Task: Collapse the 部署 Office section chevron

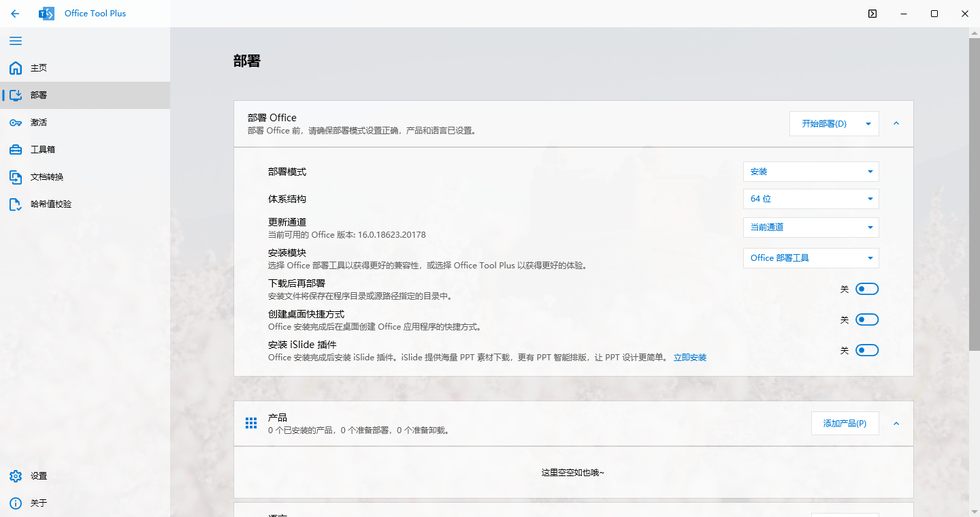Action: pyautogui.click(x=896, y=123)
